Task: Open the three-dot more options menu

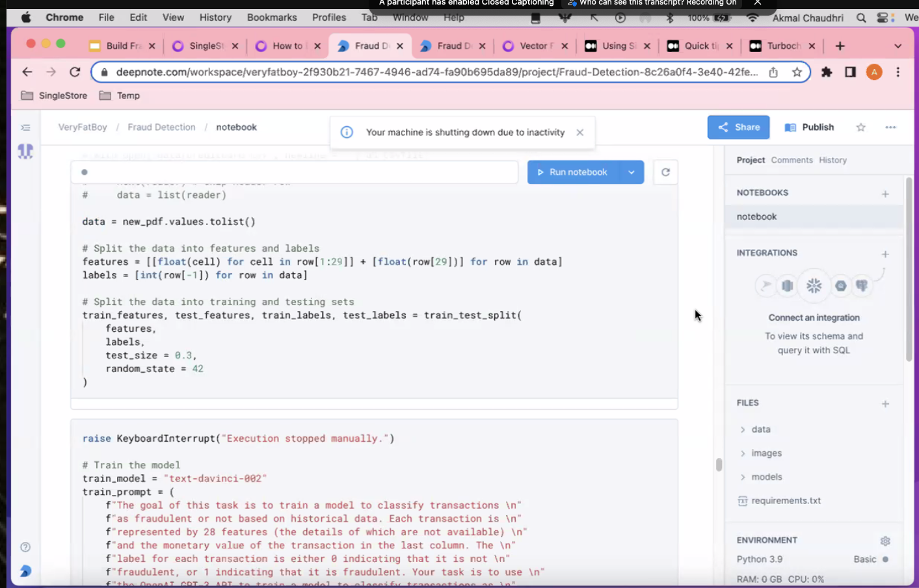Action: (890, 127)
